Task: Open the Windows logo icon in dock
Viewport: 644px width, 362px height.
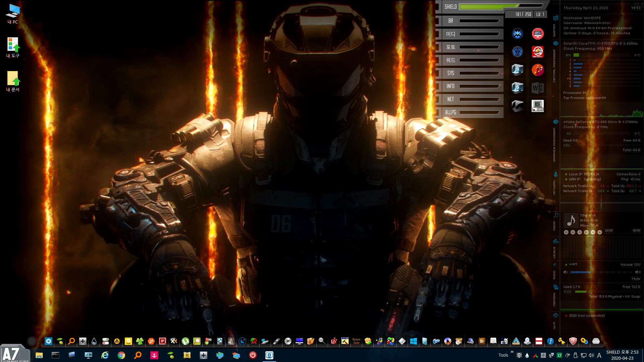Action: point(413,341)
